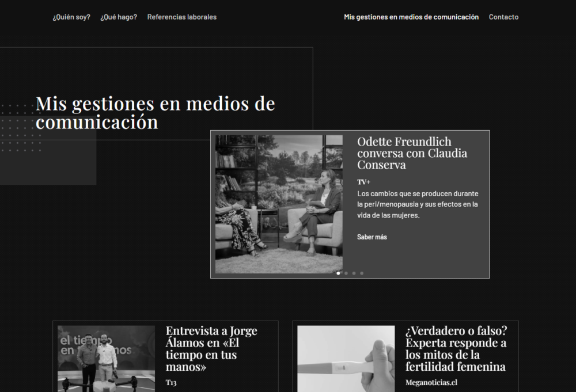Jump to the third carousel slide dot
This screenshot has width=576, height=392.
coord(354,273)
